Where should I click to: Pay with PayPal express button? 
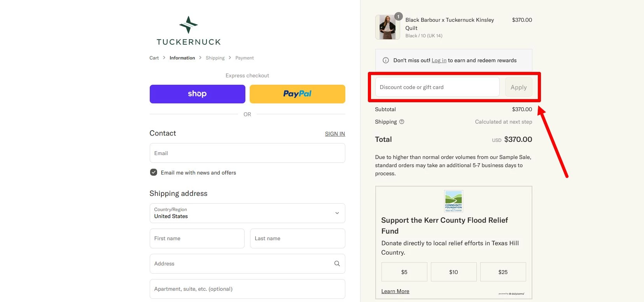click(297, 94)
